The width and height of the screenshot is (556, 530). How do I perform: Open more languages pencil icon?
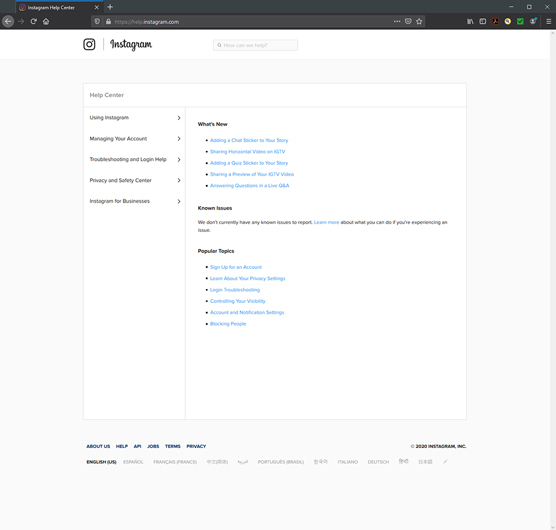445,462
